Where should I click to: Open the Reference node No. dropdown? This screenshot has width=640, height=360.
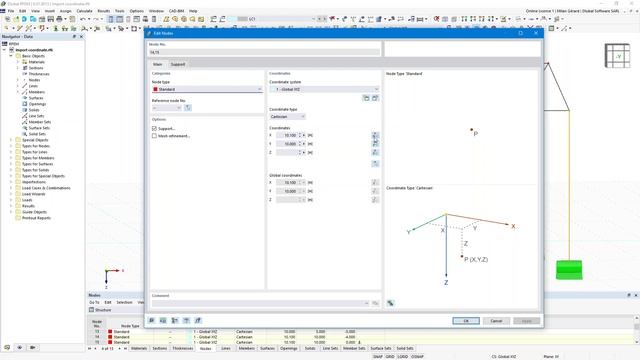pyautogui.click(x=167, y=108)
